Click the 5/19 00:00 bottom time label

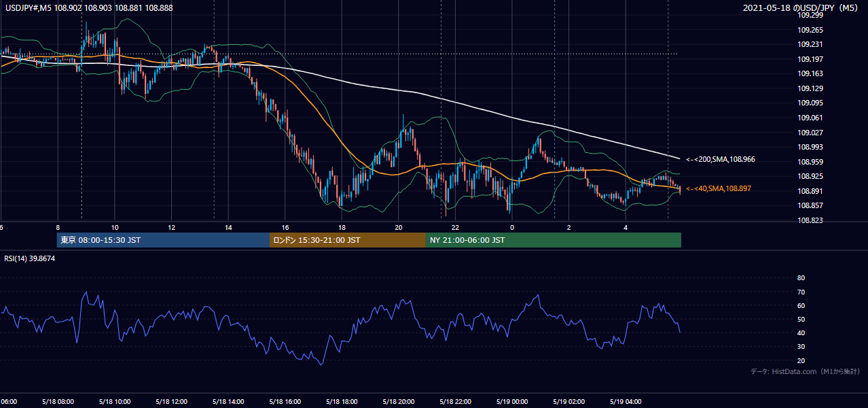tap(512, 402)
